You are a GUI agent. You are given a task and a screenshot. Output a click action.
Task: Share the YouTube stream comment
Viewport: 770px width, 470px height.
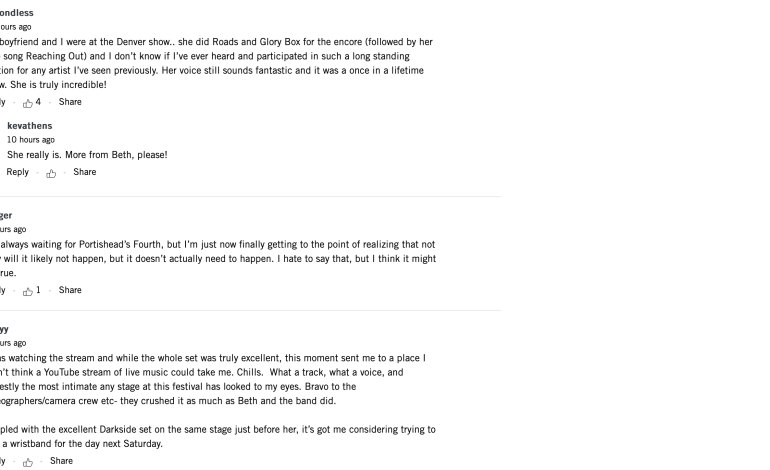pyautogui.click(x=61, y=461)
